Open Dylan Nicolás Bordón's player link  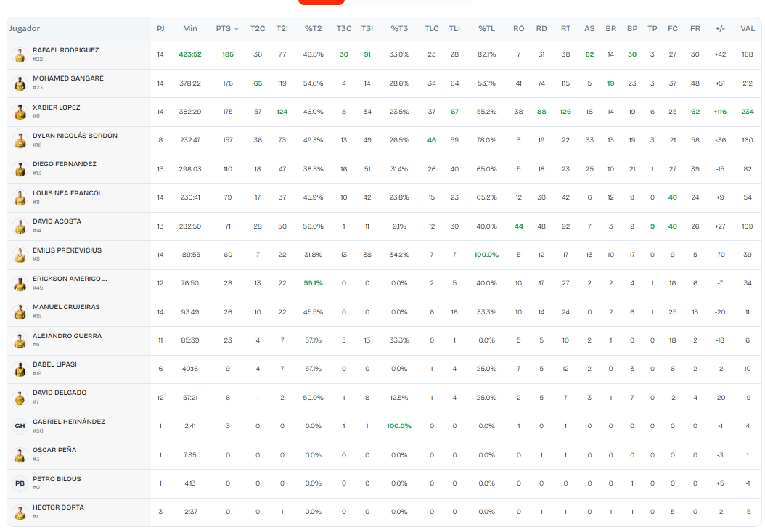tap(75, 136)
